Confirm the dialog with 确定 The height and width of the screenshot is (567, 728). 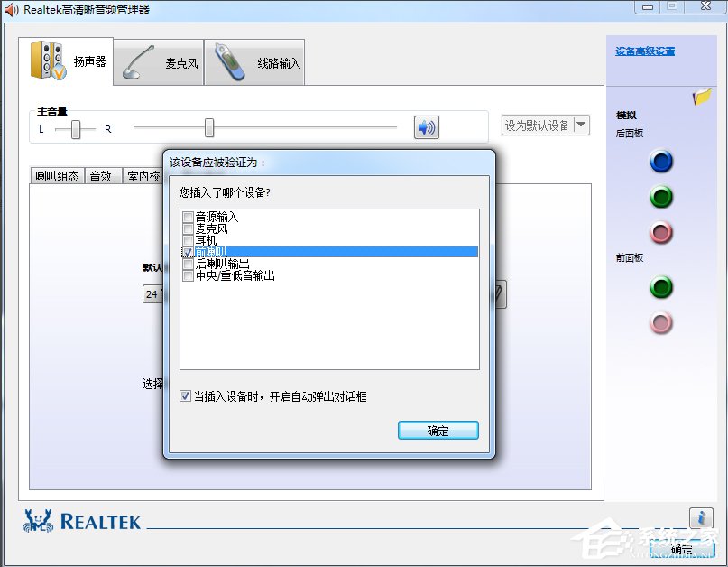[438, 431]
